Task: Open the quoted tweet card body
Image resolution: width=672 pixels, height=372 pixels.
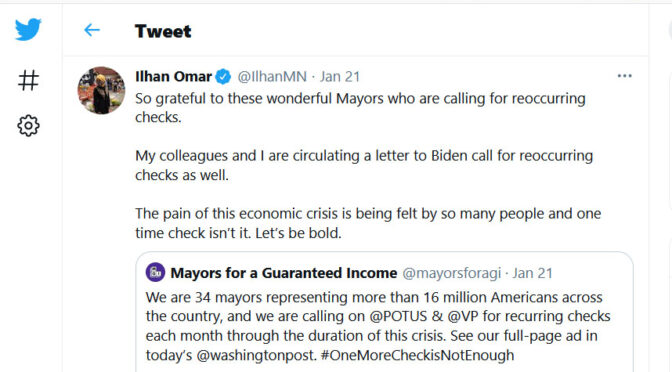Action: (x=384, y=312)
